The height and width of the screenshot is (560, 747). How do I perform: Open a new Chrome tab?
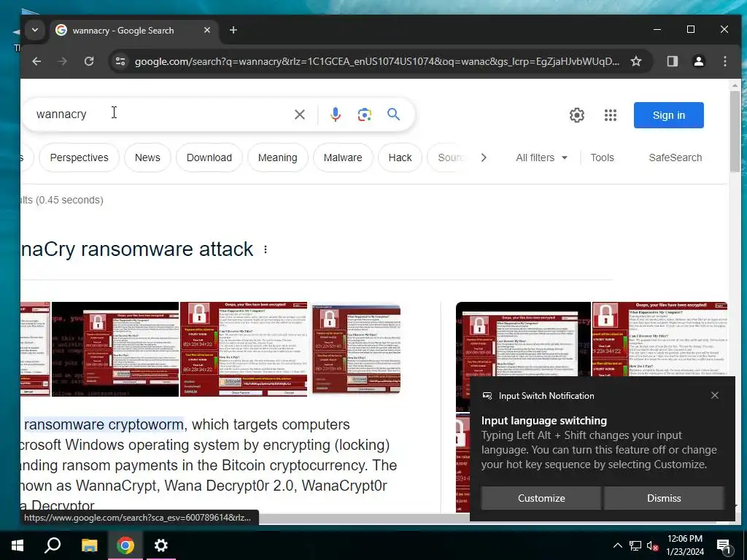click(x=233, y=30)
